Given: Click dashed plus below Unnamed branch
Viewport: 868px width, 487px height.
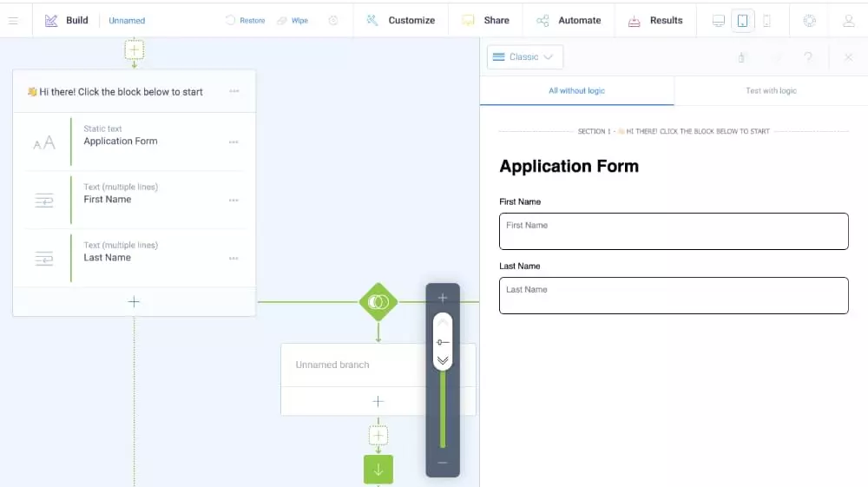Looking at the screenshot, I should coord(378,436).
